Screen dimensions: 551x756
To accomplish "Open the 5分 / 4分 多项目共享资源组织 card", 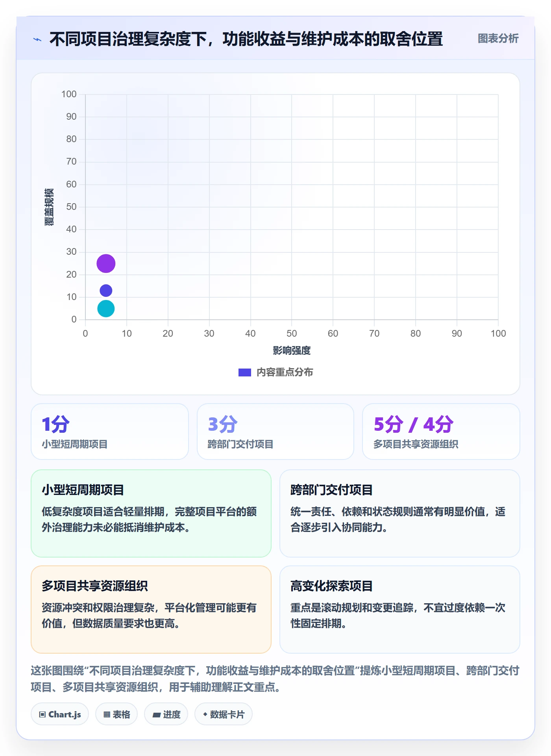I will (x=441, y=432).
